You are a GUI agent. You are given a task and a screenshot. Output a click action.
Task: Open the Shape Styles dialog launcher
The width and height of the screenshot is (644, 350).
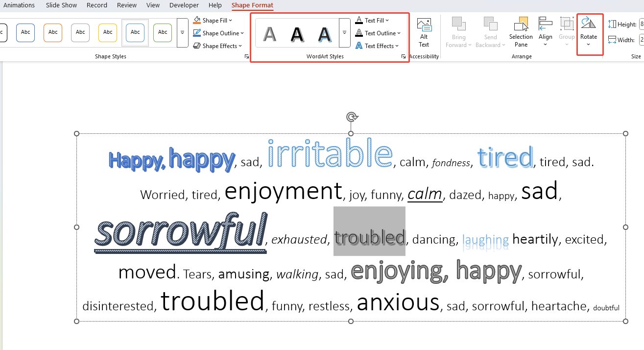coord(246,56)
